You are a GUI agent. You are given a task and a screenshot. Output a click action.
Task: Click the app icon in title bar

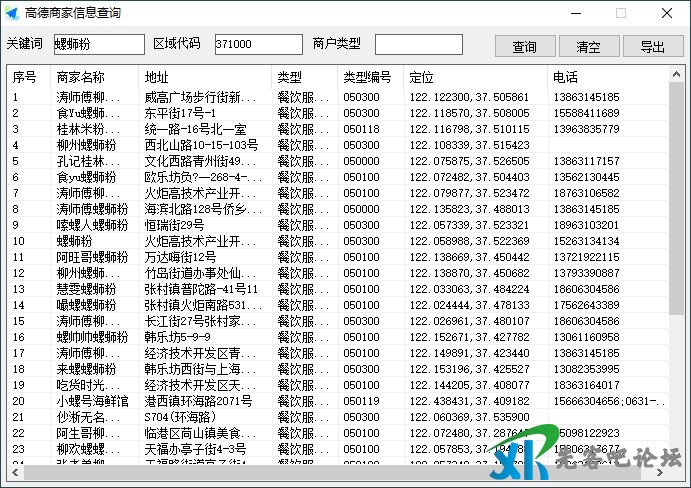11,13
